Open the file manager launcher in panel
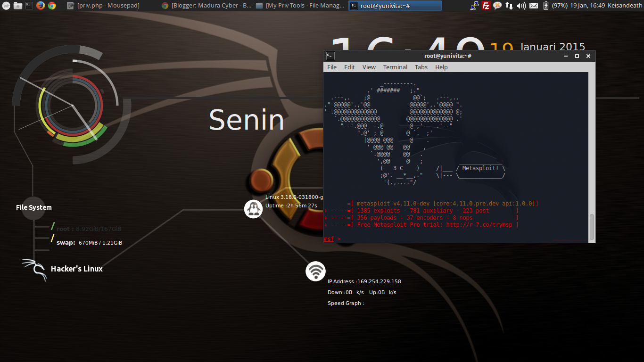The image size is (644, 362). (17, 6)
